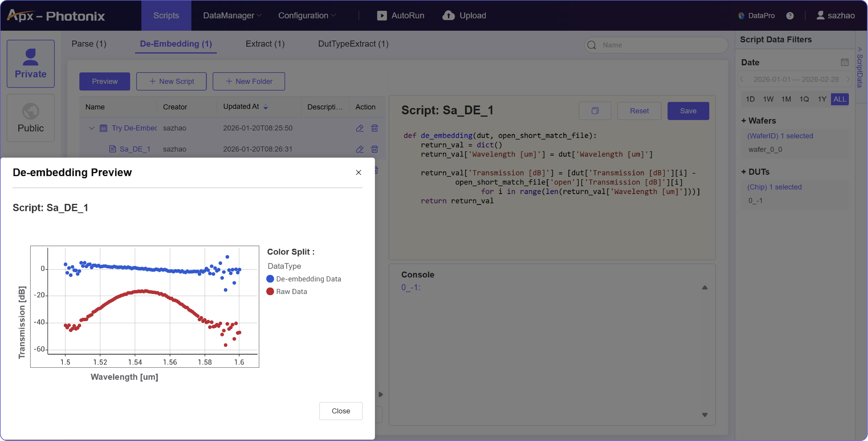The width and height of the screenshot is (868, 441).
Task: Open the DataPro help question mark icon
Action: [790, 16]
